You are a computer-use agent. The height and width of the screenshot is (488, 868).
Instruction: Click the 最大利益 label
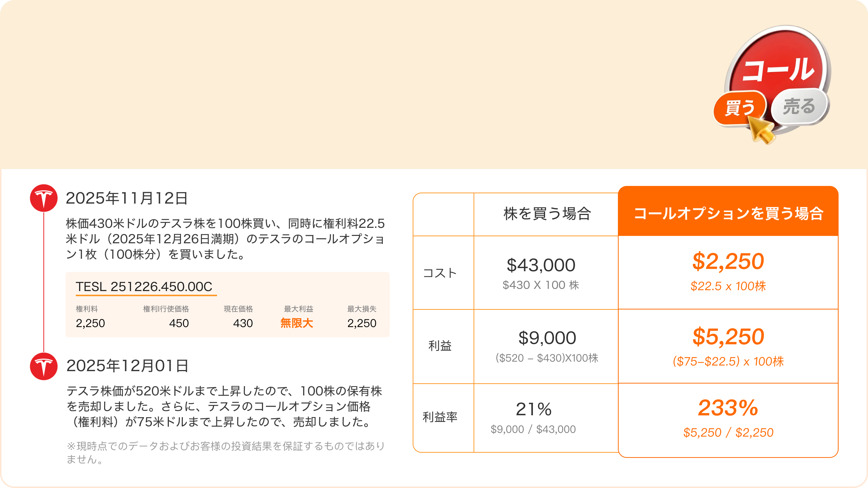pyautogui.click(x=299, y=309)
